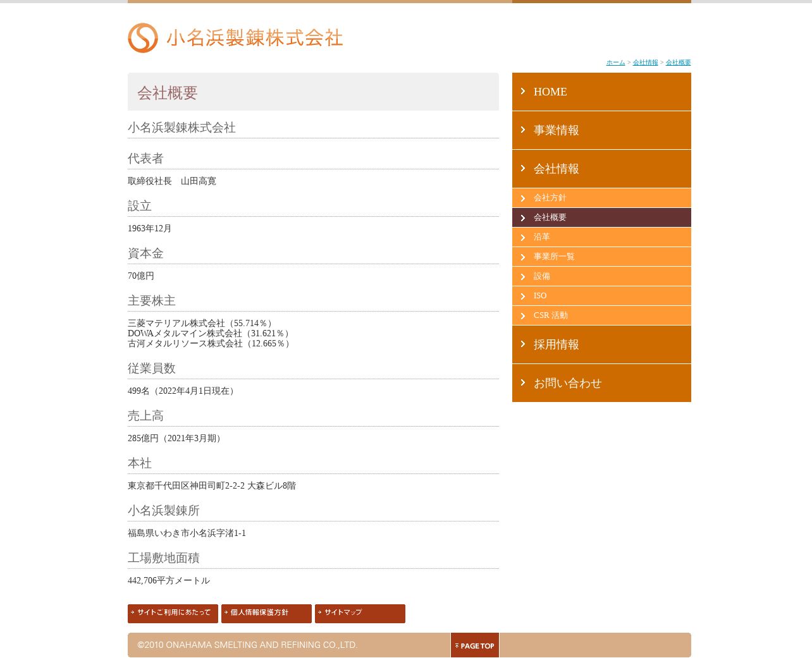Image resolution: width=812 pixels, height=658 pixels.
Task: Click the PAGE TOP button
Action: pos(475,645)
